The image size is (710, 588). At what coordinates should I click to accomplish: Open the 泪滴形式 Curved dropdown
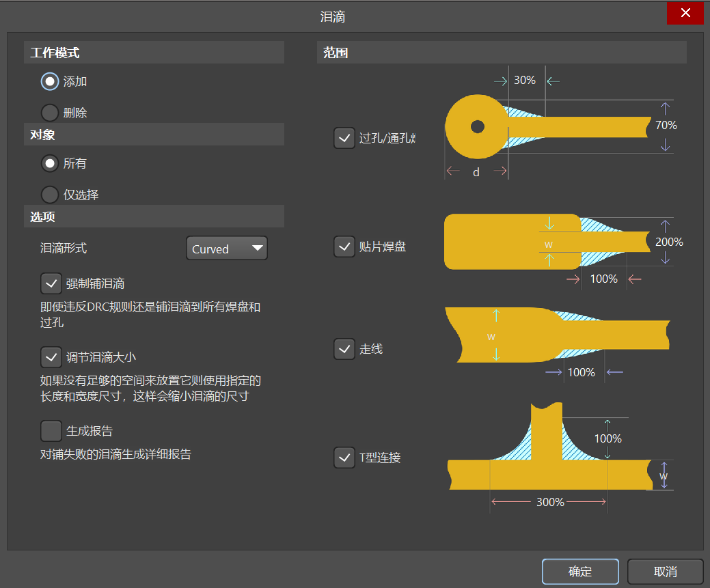(227, 248)
